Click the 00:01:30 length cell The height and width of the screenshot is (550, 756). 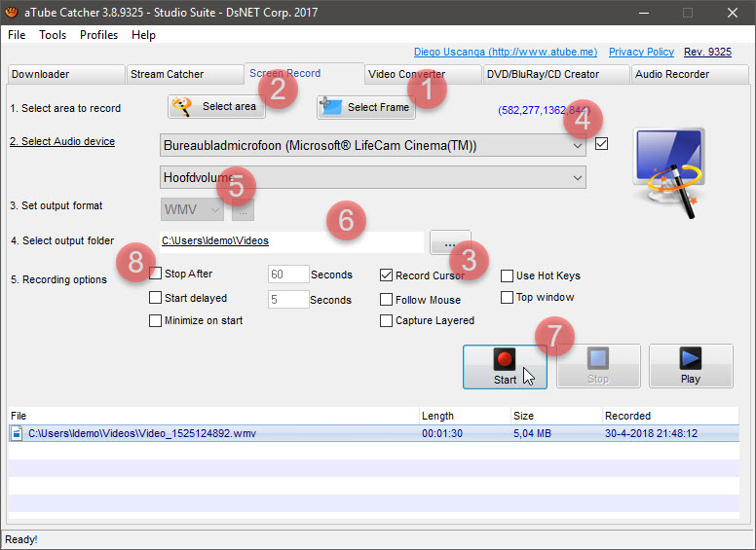(442, 433)
